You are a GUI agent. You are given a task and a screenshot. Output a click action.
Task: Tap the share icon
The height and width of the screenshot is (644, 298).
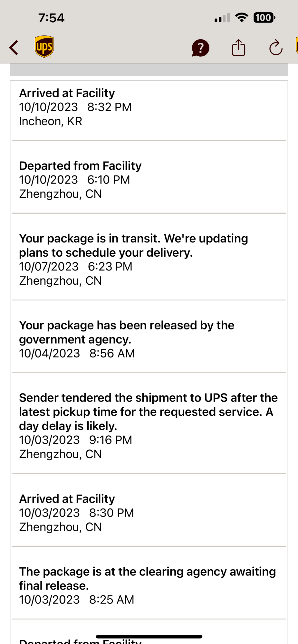click(238, 48)
